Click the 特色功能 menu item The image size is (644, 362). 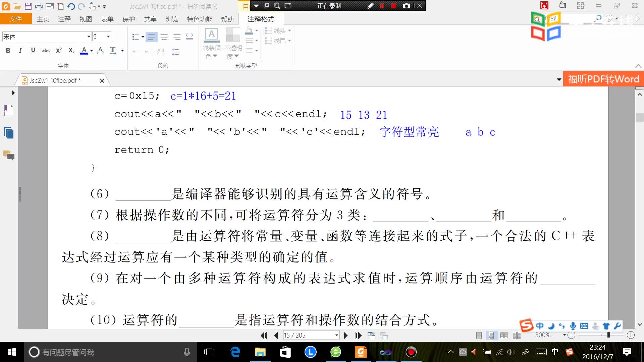pos(199,19)
